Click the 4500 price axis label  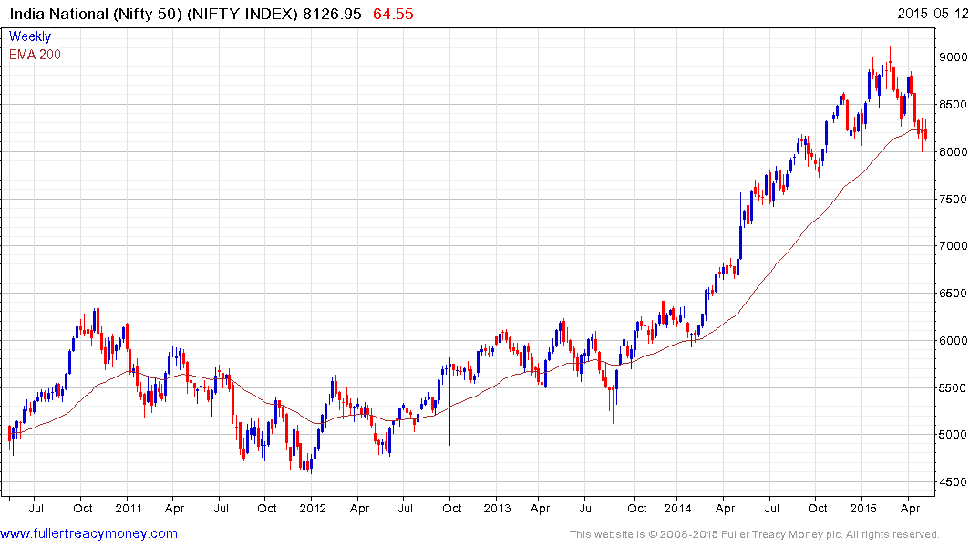click(x=954, y=482)
